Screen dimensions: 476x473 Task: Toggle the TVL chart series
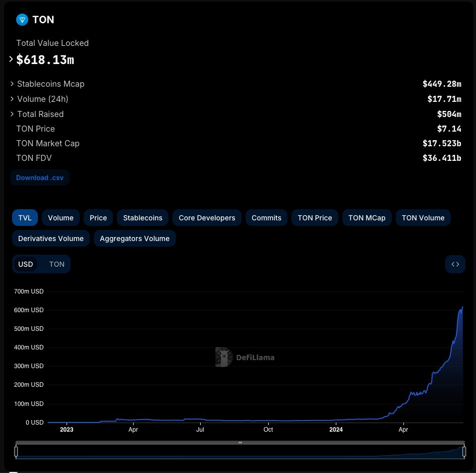[x=25, y=218]
